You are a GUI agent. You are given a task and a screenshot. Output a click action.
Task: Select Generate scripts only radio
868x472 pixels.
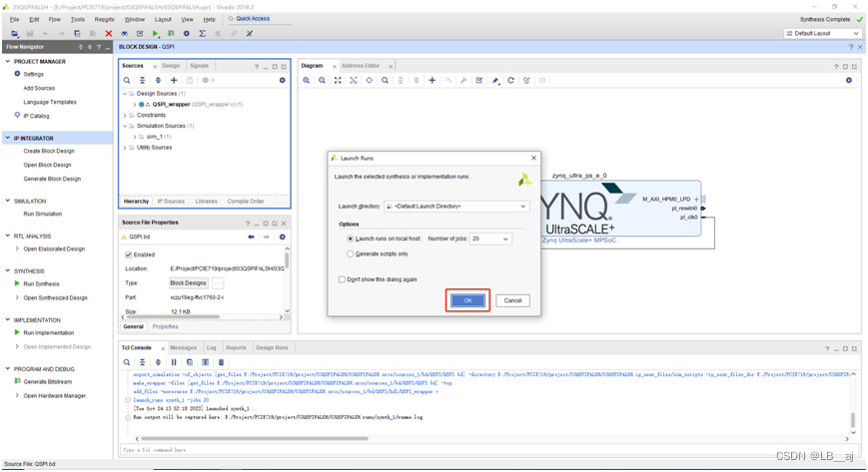click(x=350, y=254)
